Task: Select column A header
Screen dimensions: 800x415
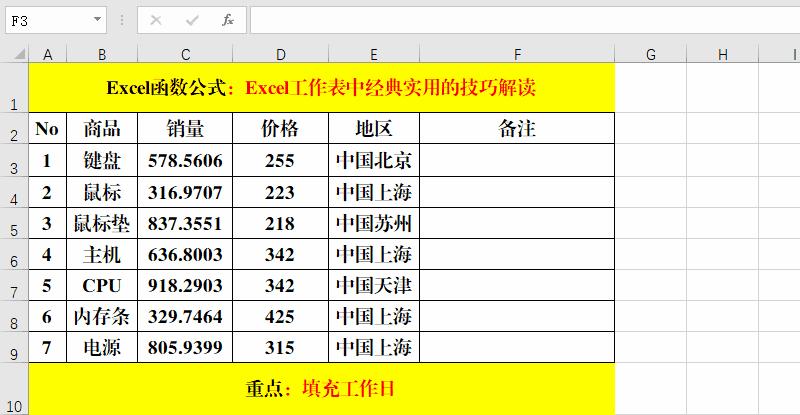Action: (x=47, y=54)
